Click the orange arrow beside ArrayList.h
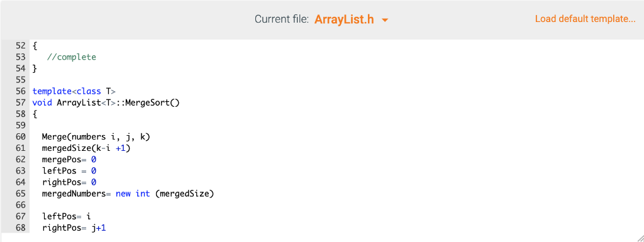The height and width of the screenshot is (242, 644). click(x=385, y=19)
